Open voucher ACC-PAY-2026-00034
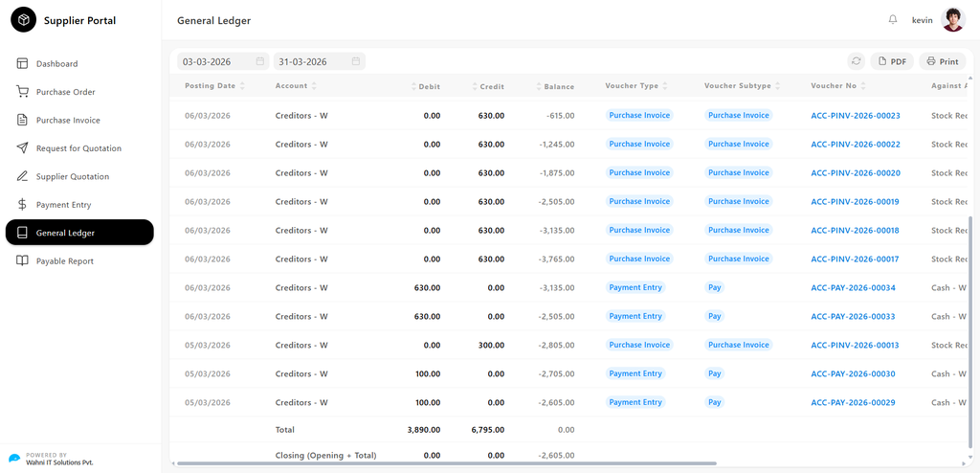980x473 pixels. click(853, 288)
